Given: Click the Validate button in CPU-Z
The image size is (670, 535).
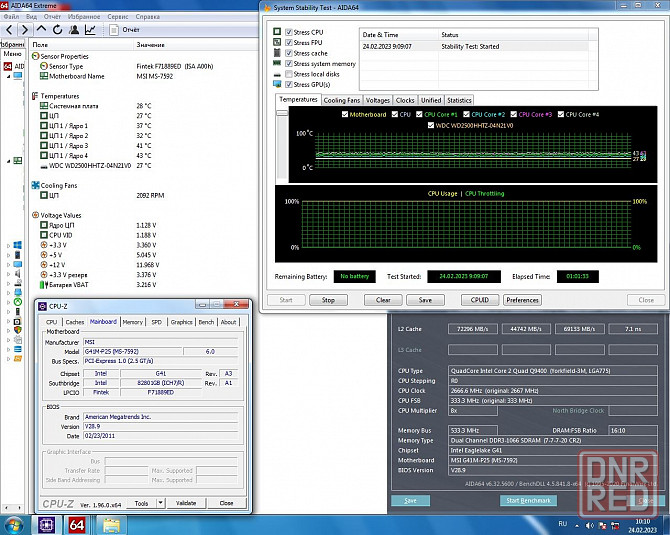Looking at the screenshot, I should pyautogui.click(x=185, y=503).
